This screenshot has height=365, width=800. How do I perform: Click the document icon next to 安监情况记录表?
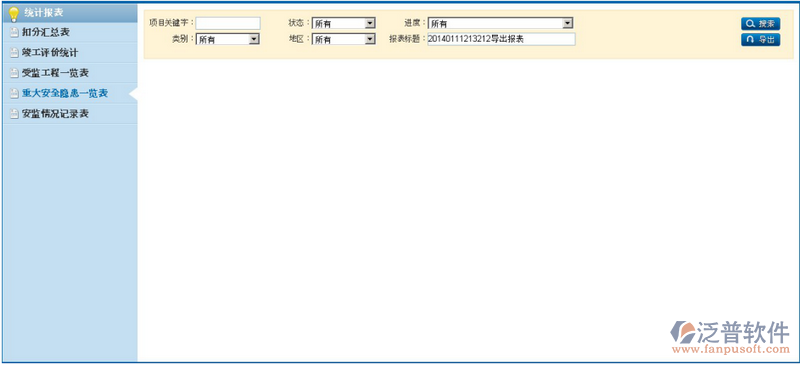tap(14, 114)
